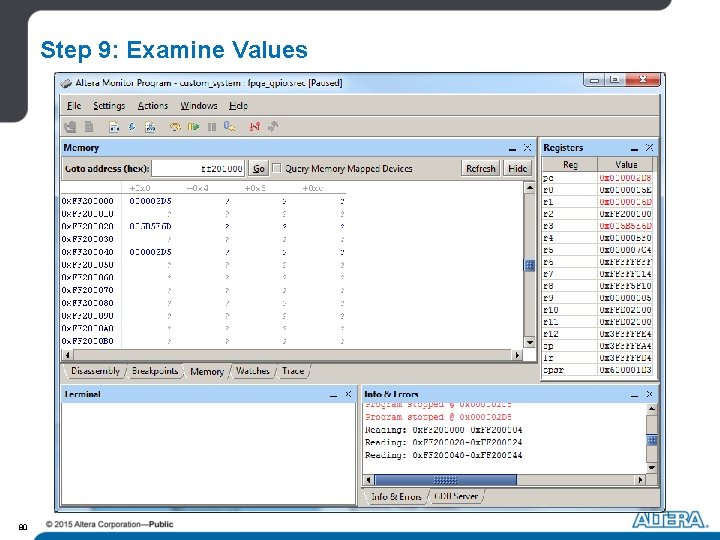Screen dimensions: 720x540
Task: Click the Memory vertical scrollbar thumb
Action: [529, 265]
